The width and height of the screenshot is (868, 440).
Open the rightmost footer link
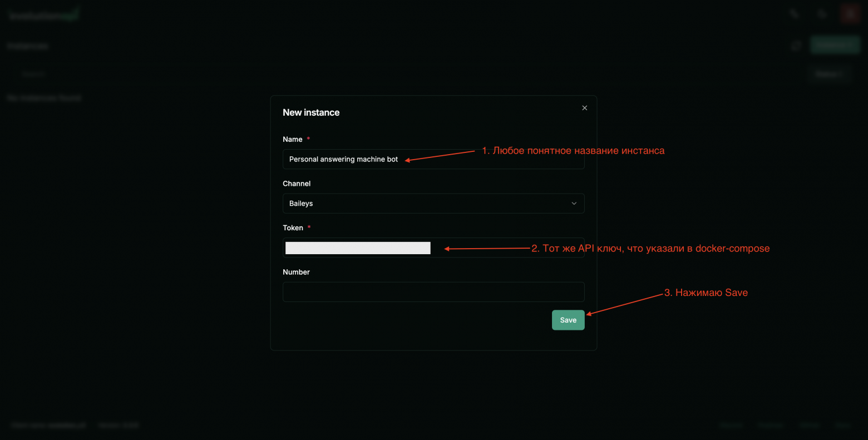[843, 426]
